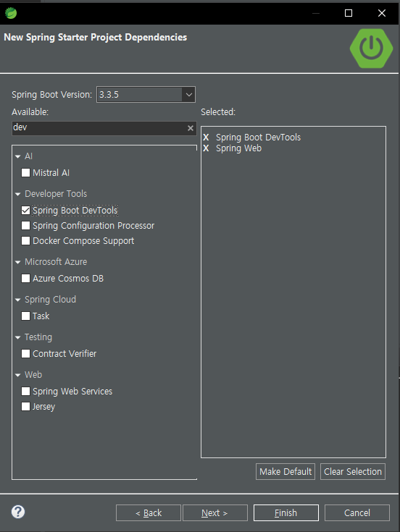Click the Contract Verifier label

coord(64,354)
